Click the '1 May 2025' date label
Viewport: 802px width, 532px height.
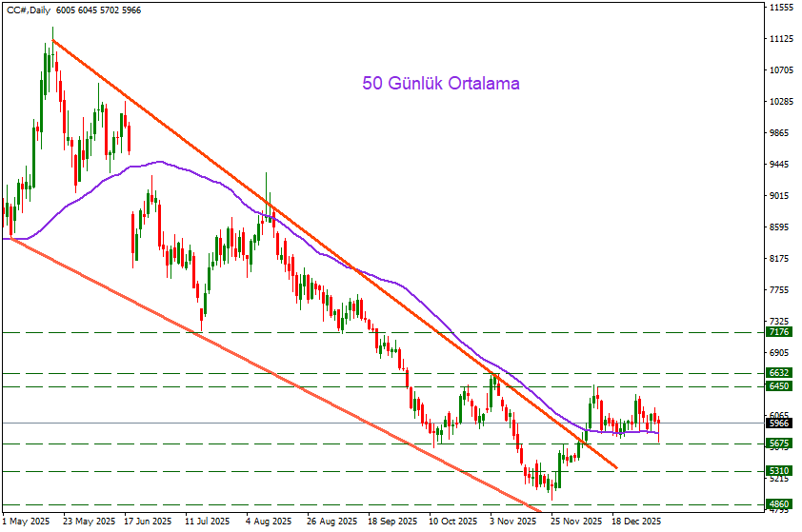[27, 522]
